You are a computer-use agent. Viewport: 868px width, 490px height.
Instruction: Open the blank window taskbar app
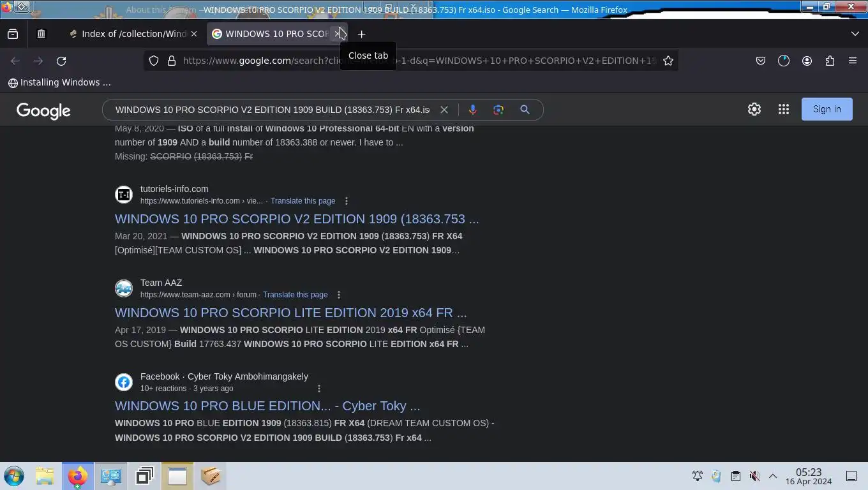tap(177, 476)
